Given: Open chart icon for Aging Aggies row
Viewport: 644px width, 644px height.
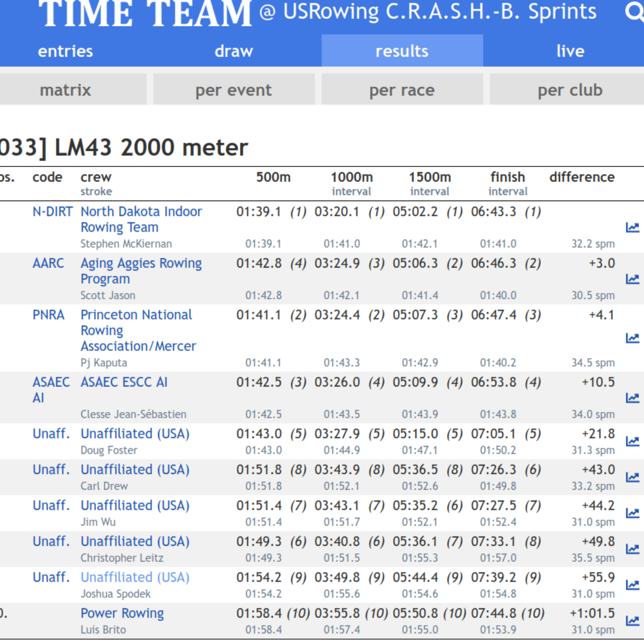Looking at the screenshot, I should pyautogui.click(x=632, y=279).
